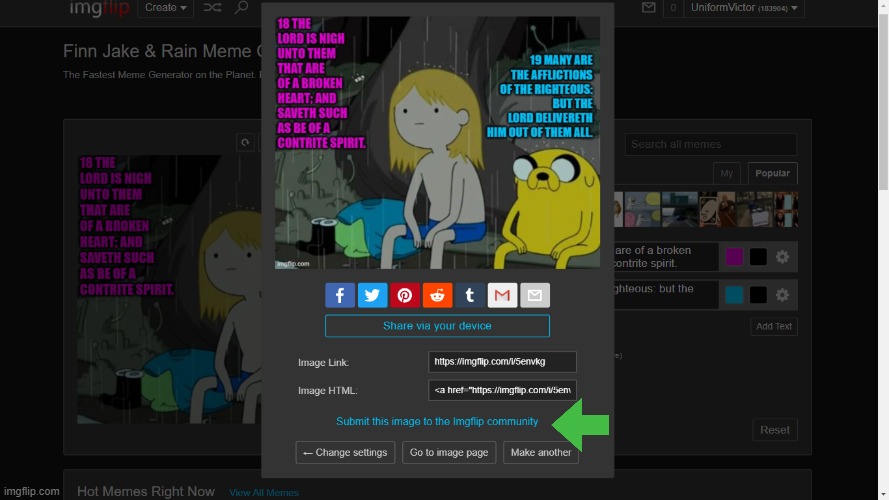Open the search magnifier in header

pyautogui.click(x=242, y=7)
